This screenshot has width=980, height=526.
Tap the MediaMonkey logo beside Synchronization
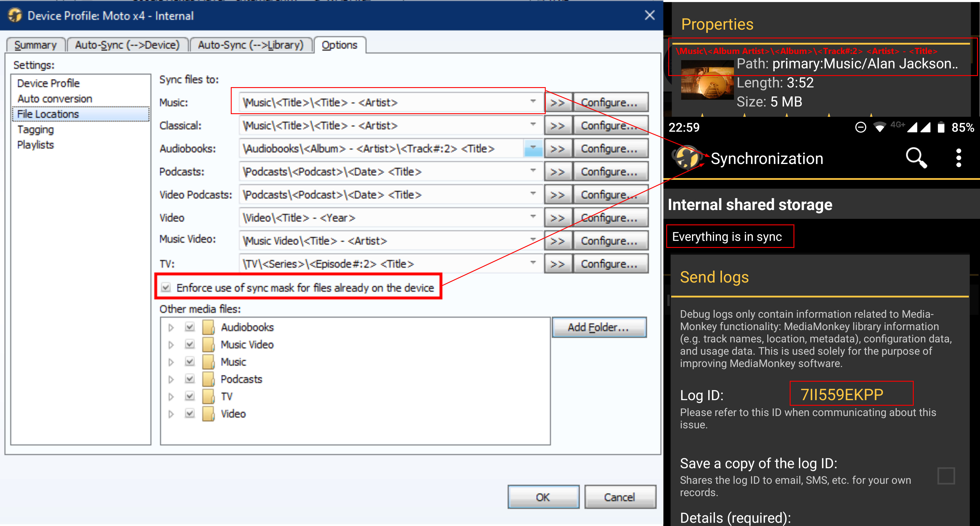click(x=687, y=157)
